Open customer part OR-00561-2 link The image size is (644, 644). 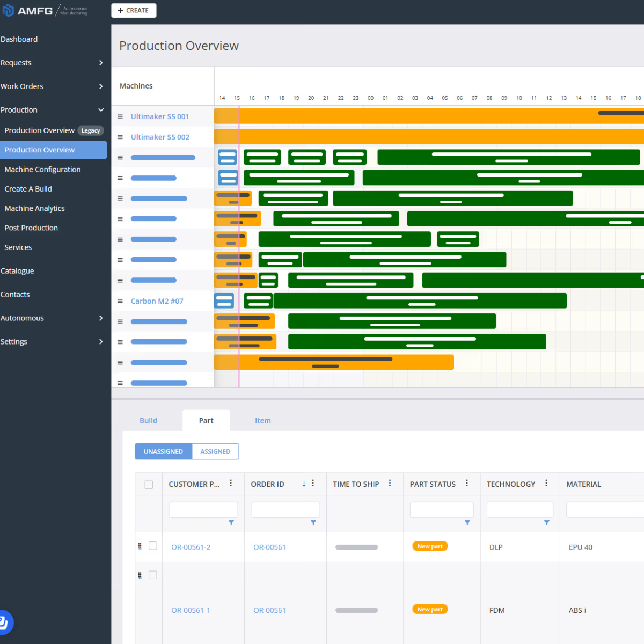[191, 547]
